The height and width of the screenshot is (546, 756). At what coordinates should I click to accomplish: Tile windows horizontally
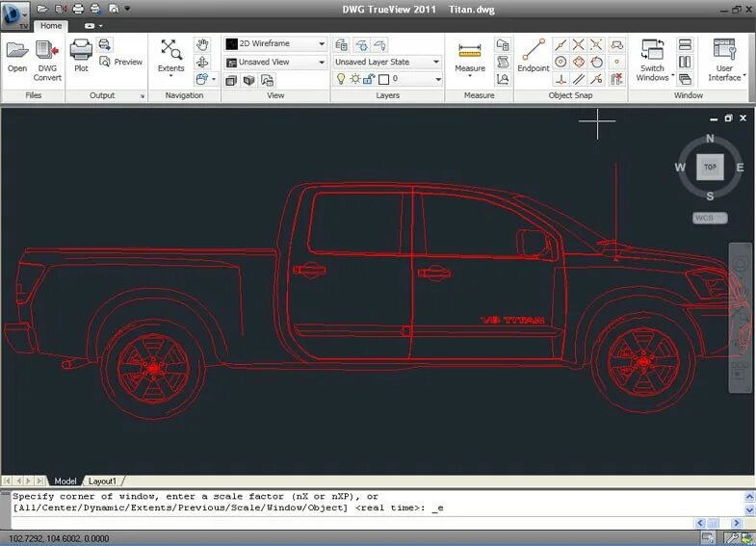tap(685, 45)
